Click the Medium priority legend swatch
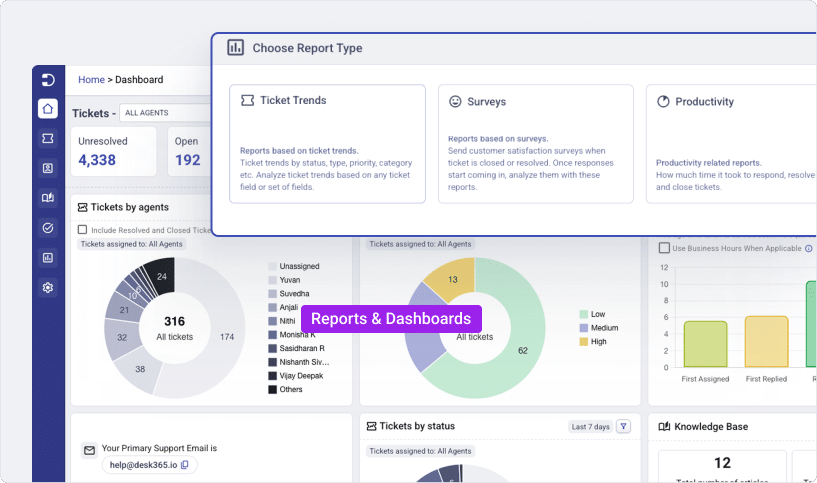 click(x=584, y=328)
